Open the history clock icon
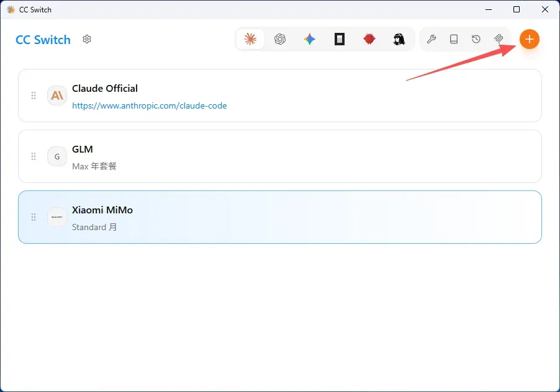The height and width of the screenshot is (392, 560). 476,39
